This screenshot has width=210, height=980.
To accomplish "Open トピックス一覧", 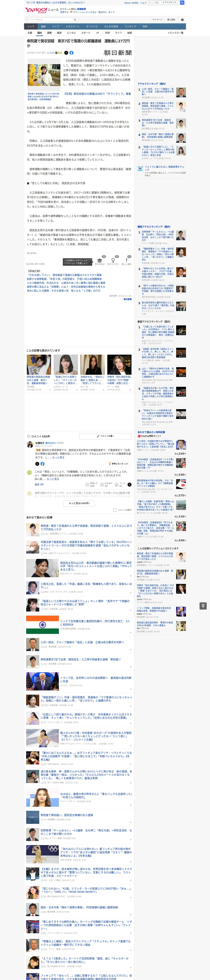I will [x=175, y=33].
